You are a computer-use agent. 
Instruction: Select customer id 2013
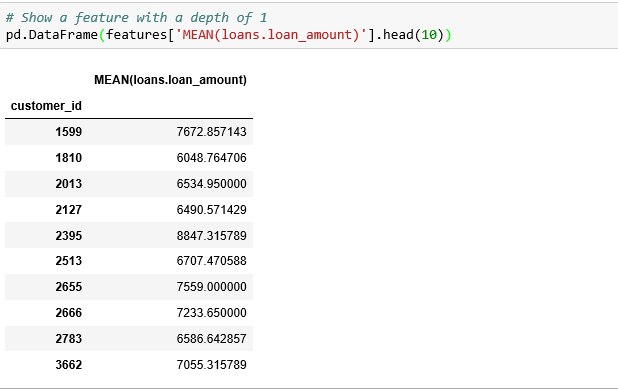click(x=69, y=184)
